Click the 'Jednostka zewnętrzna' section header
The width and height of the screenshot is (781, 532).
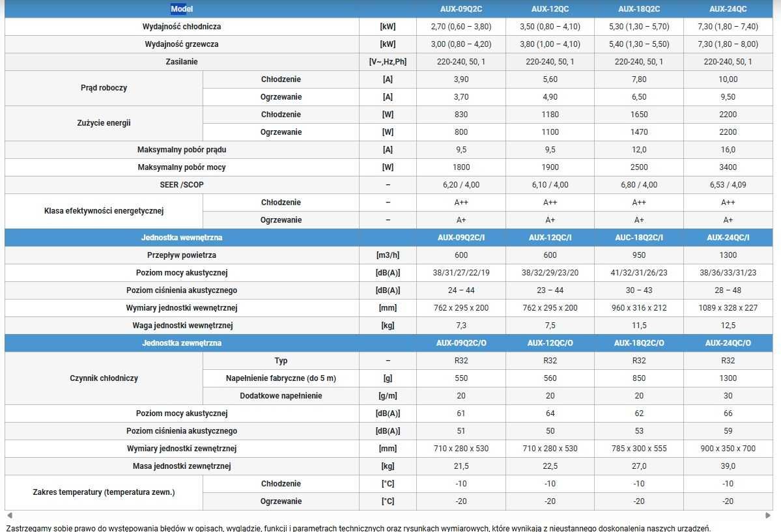[x=182, y=343]
